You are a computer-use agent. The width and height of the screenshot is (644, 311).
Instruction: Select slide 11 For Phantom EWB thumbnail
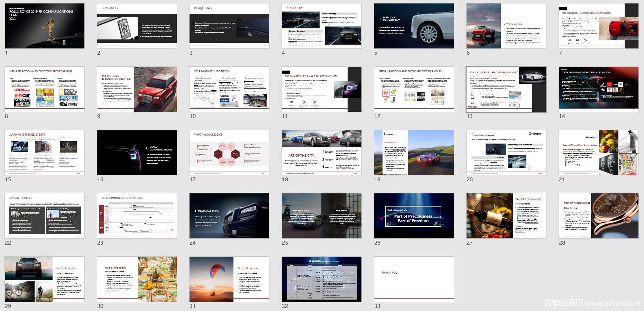[322, 89]
